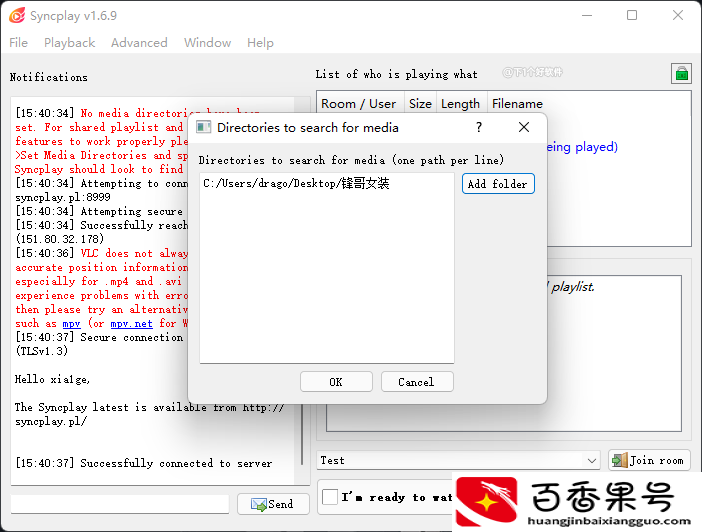Click the directory paths text area
This screenshot has width=702, height=532.
point(327,268)
